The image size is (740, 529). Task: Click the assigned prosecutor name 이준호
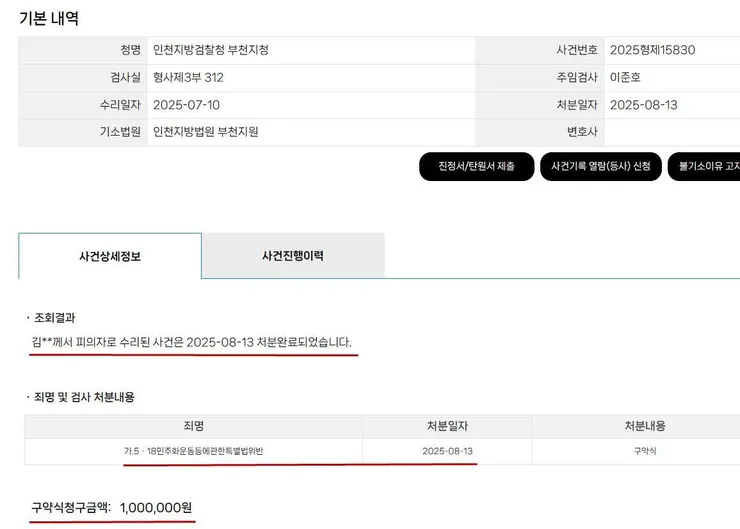(x=625, y=77)
